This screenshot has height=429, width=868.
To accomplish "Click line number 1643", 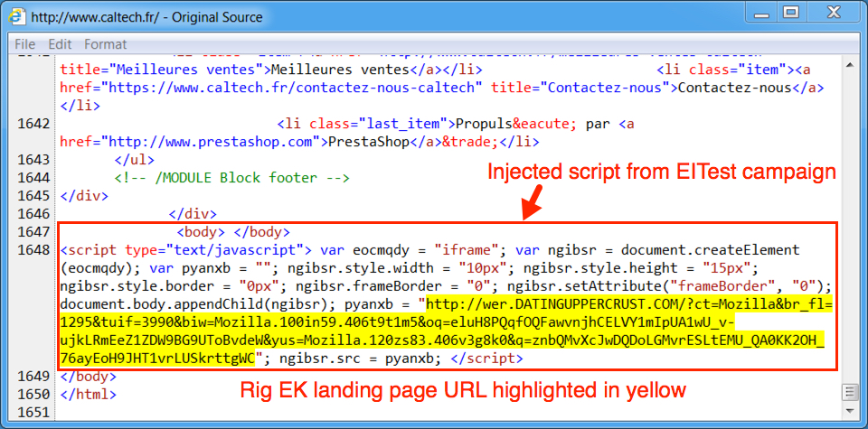I will [32, 160].
